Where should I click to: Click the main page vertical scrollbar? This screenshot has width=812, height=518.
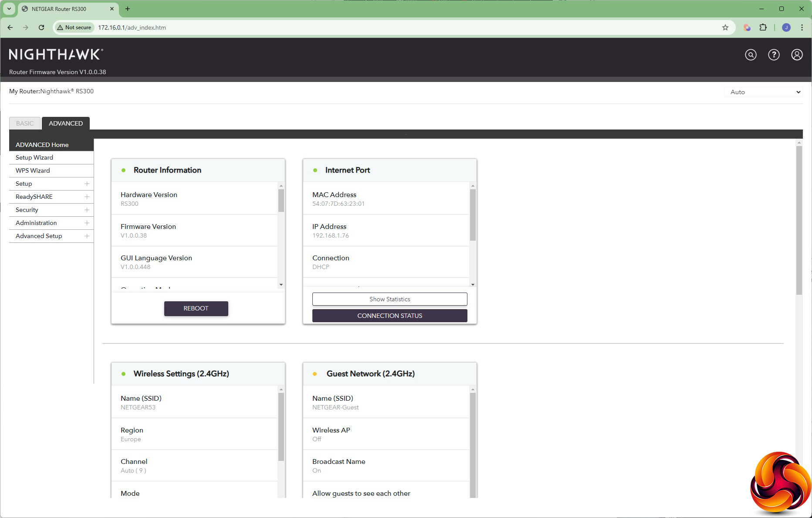point(799,220)
